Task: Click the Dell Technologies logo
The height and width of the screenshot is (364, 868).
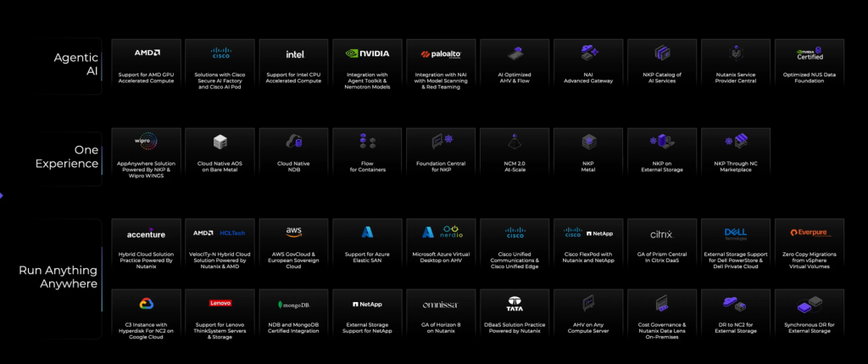Action: tap(736, 232)
